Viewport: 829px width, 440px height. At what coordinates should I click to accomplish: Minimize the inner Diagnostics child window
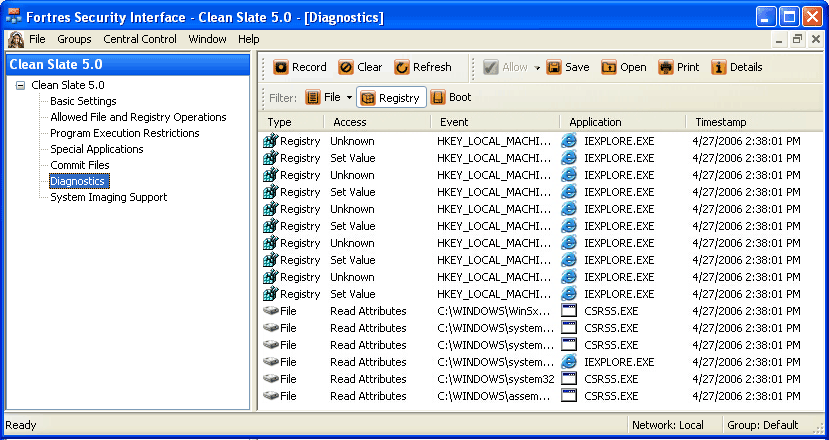coord(779,39)
